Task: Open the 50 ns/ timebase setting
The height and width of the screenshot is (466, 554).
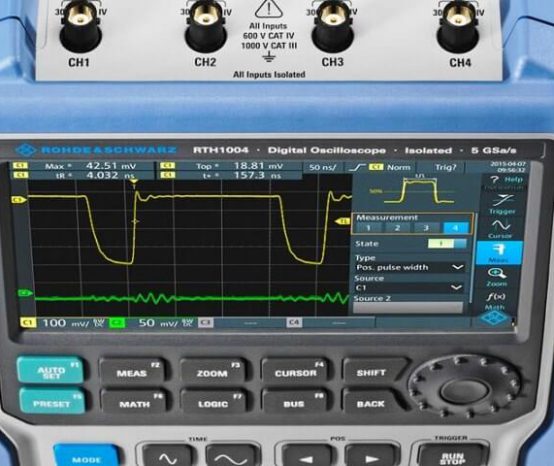Action: tap(323, 167)
